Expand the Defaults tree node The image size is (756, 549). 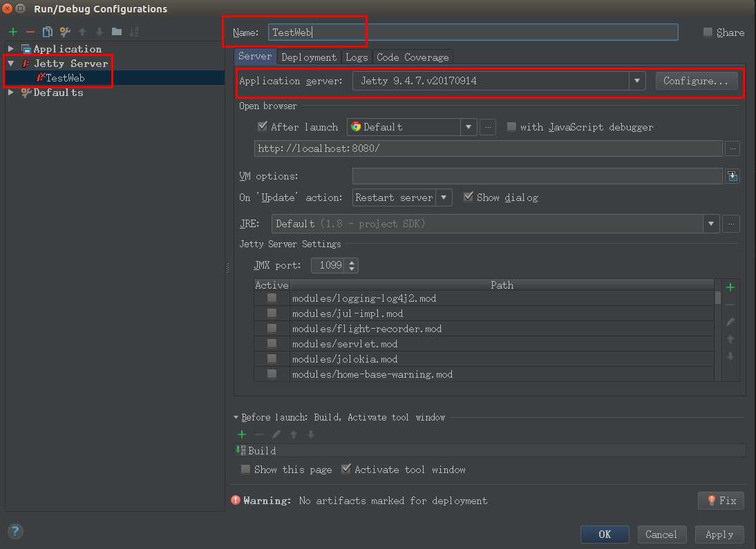tap(10, 92)
